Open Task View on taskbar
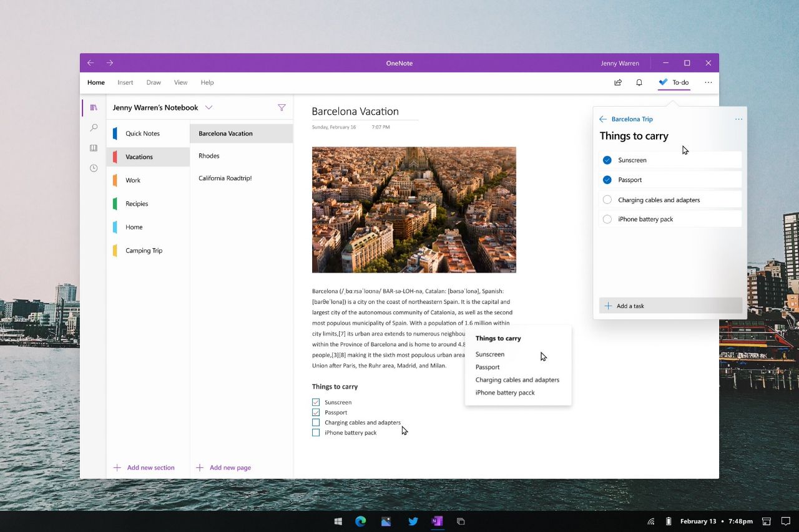Screen dimensions: 799x532 [461, 521]
